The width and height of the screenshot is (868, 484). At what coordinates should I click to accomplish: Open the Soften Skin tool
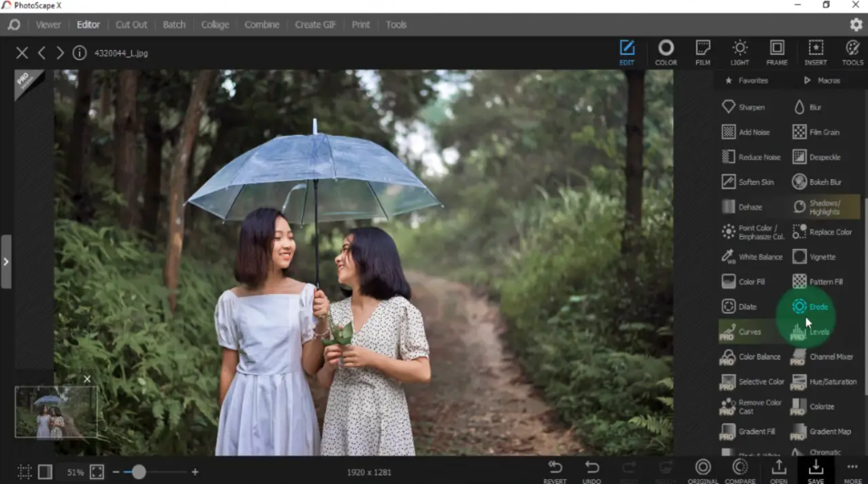748,182
